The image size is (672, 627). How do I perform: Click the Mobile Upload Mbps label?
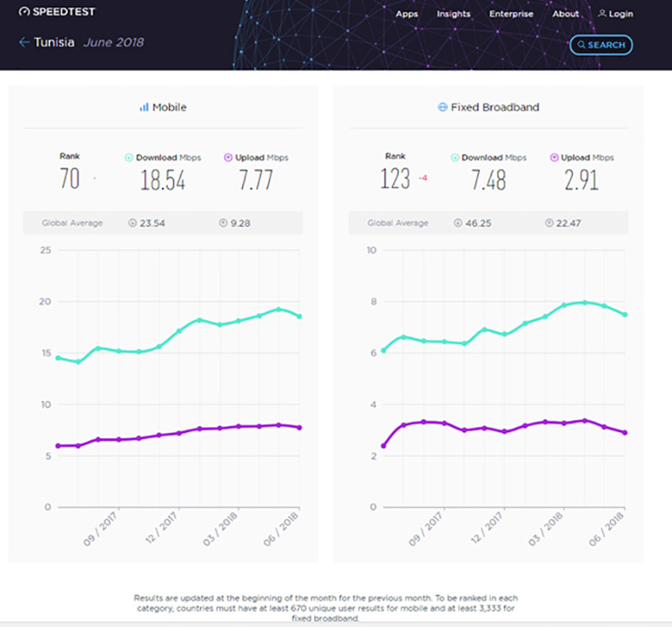(x=262, y=158)
